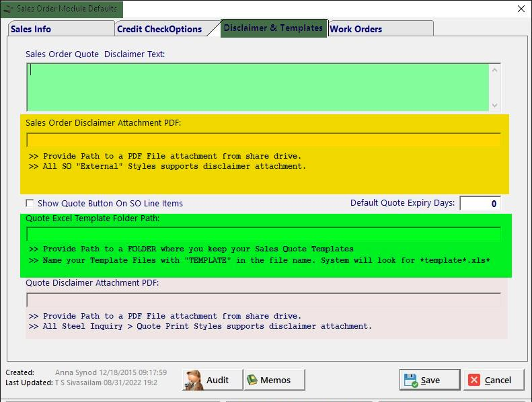Image resolution: width=532 pixels, height=402 pixels.
Task: Click the Quote Disclaimer Attachment PDF field
Action: click(264, 300)
